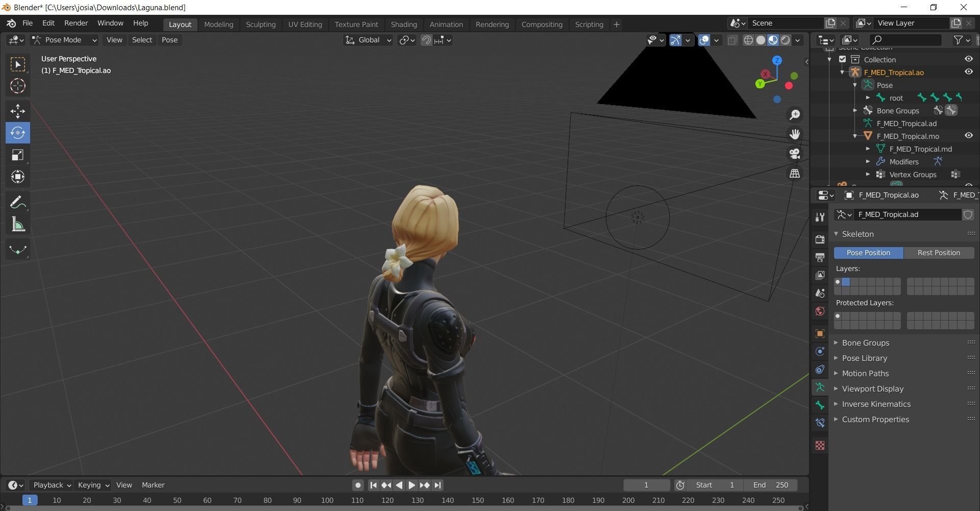Select the Scale tool
Image resolution: width=980 pixels, height=511 pixels.
18,155
